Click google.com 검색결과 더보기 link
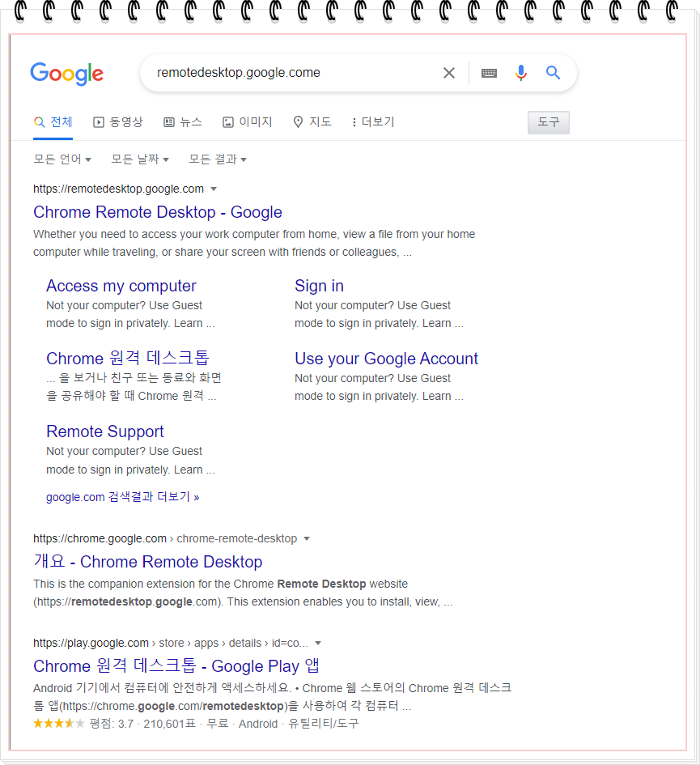Screen dimensions: 700x765 click(122, 497)
